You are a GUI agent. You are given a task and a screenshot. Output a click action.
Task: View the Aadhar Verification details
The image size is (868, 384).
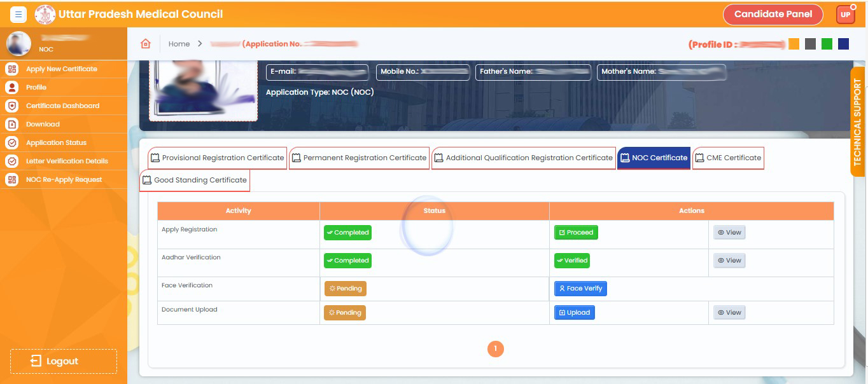point(729,261)
